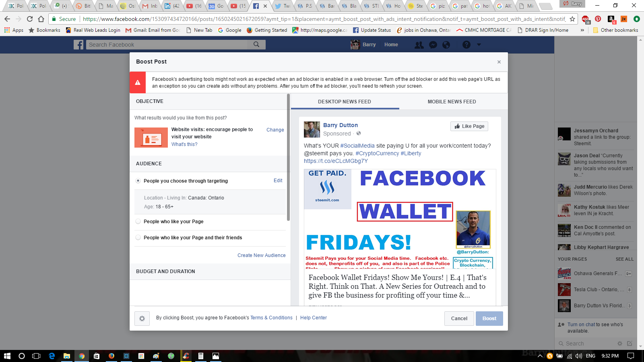Open chat settings gear icon
The image size is (644, 362).
(x=620, y=343)
